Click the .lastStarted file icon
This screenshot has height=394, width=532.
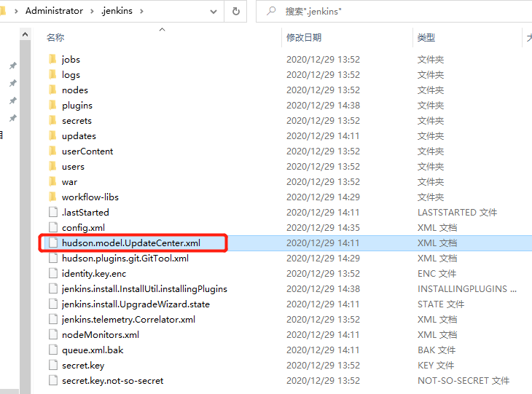click(x=53, y=212)
